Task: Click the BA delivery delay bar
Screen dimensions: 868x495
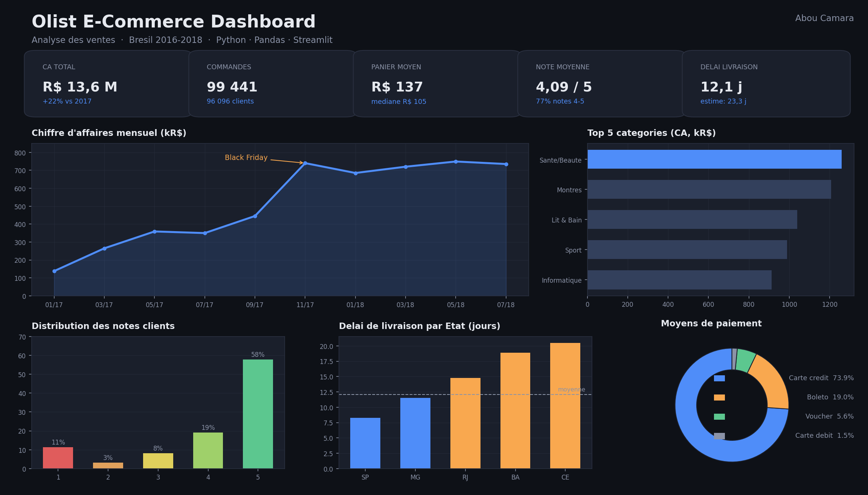Action: coord(515,411)
